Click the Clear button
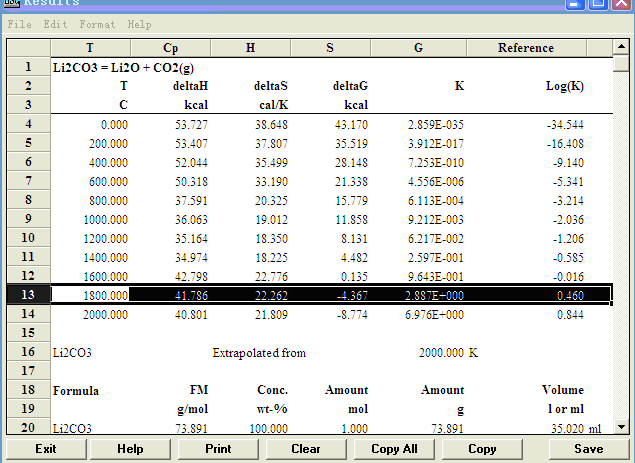Viewport: 635px width, 463px height. click(306, 449)
